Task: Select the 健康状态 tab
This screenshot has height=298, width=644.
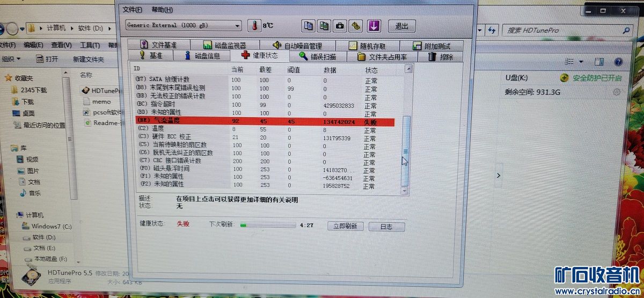Action: tap(260, 55)
